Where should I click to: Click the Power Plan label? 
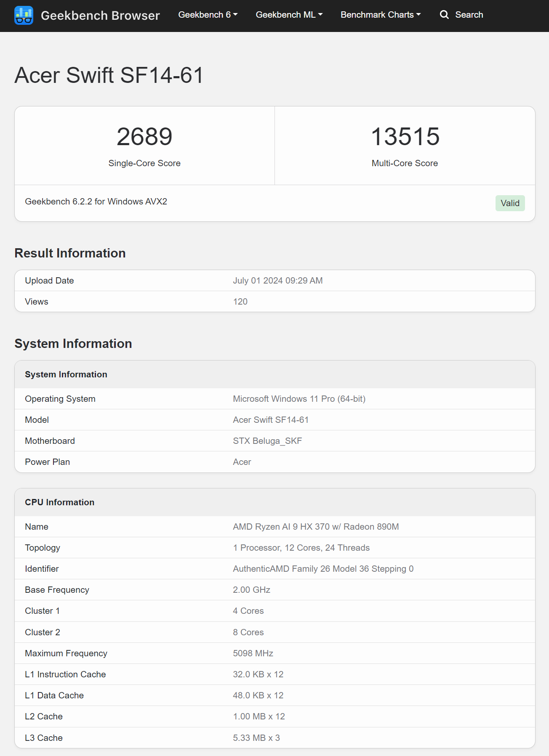tap(48, 462)
